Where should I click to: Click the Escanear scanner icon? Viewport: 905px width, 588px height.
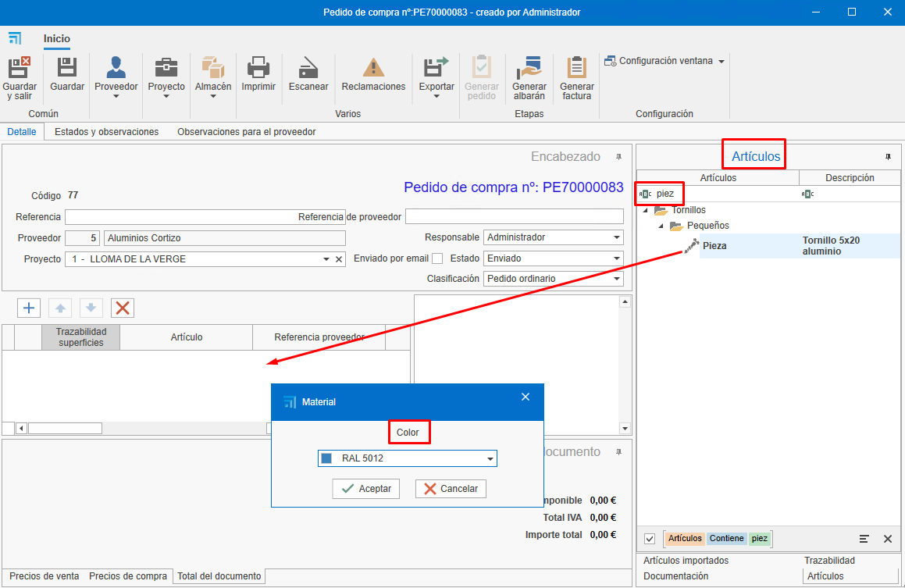pyautogui.click(x=308, y=67)
